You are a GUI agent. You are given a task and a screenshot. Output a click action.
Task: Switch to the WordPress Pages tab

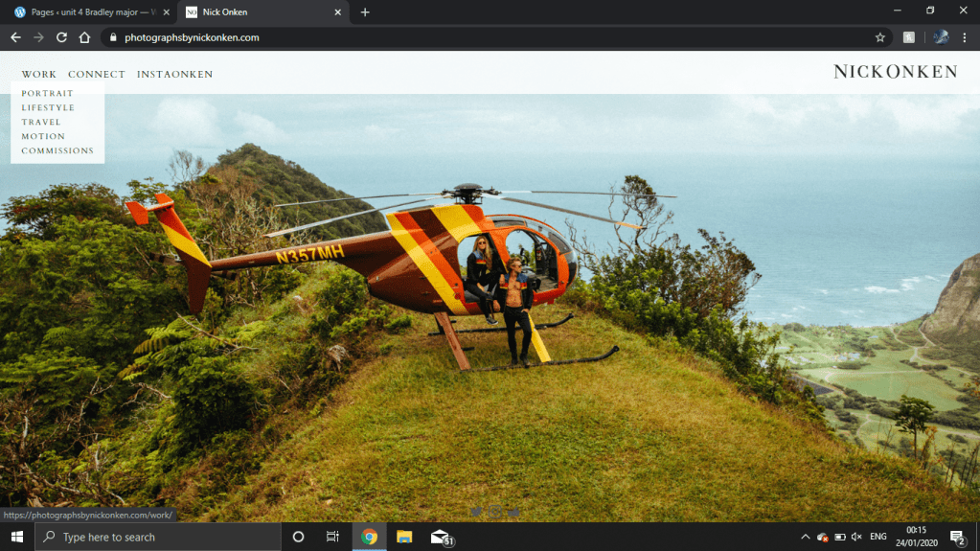click(x=91, y=12)
